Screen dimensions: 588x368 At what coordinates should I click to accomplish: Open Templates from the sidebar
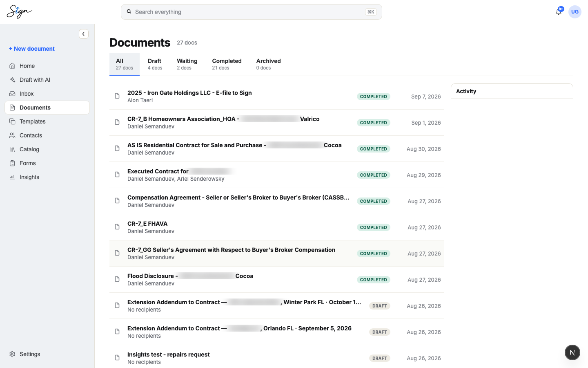(x=47, y=121)
